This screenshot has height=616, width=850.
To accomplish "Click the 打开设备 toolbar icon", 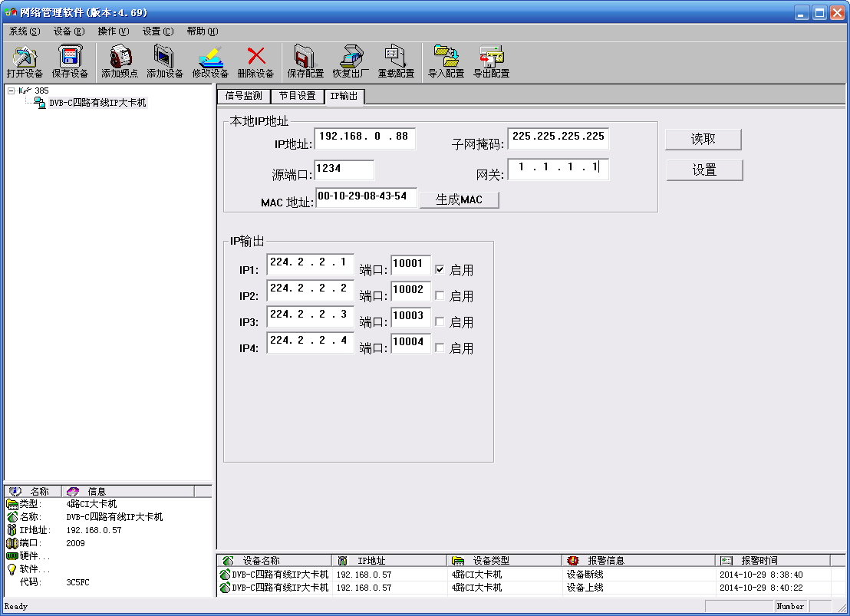I will [x=25, y=57].
